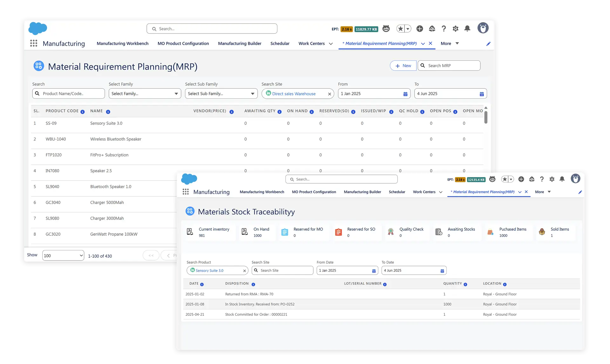The image size is (610, 364).
Task: Click Product Code info icon in MRP table
Action: 83,112
